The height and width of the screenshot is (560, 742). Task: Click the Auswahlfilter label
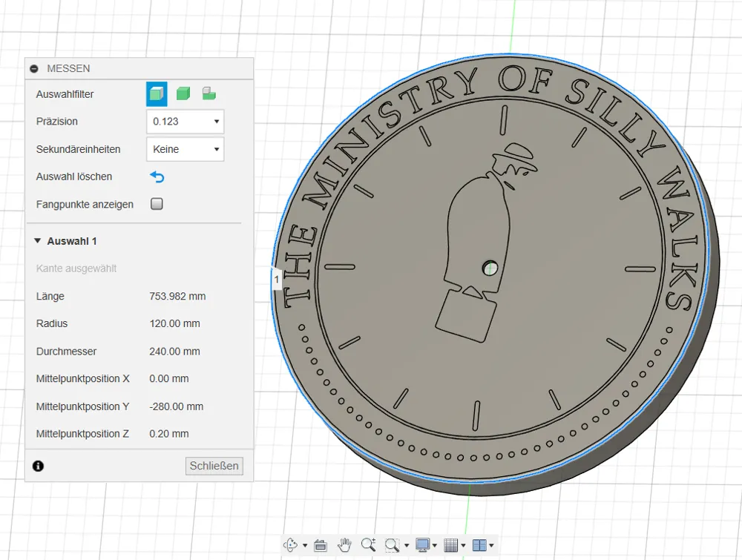65,94
